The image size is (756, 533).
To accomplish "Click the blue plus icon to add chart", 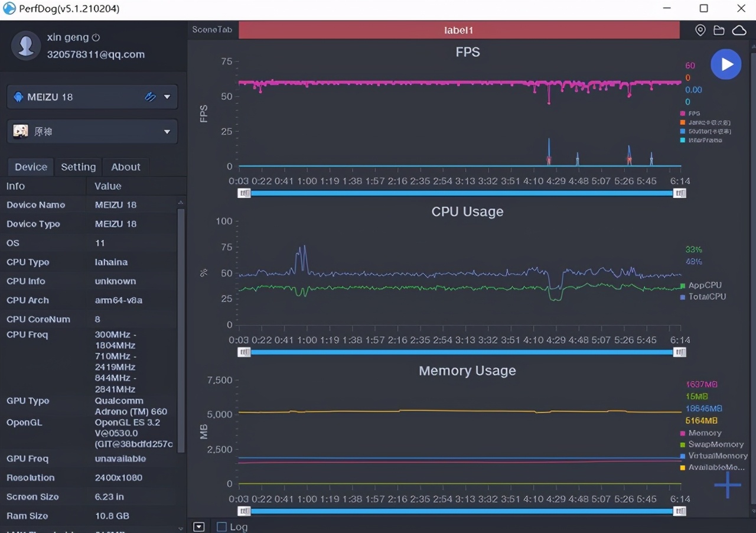I will 727,485.
